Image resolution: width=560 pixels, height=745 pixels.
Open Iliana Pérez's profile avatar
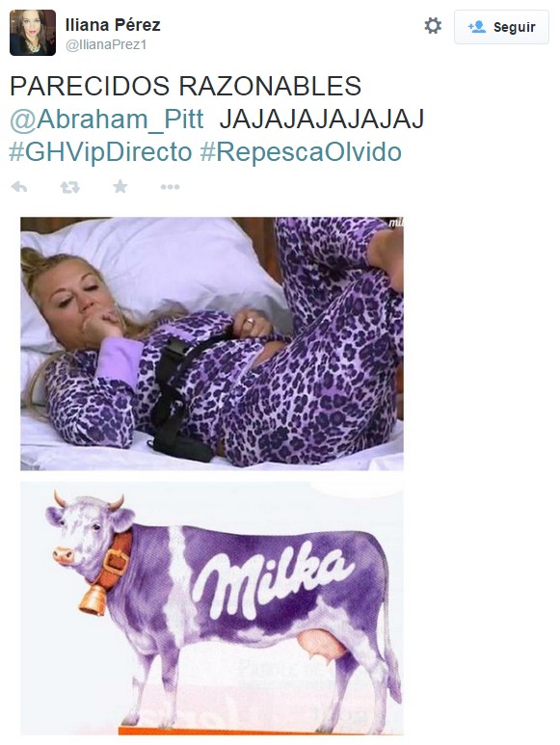pos(33,33)
